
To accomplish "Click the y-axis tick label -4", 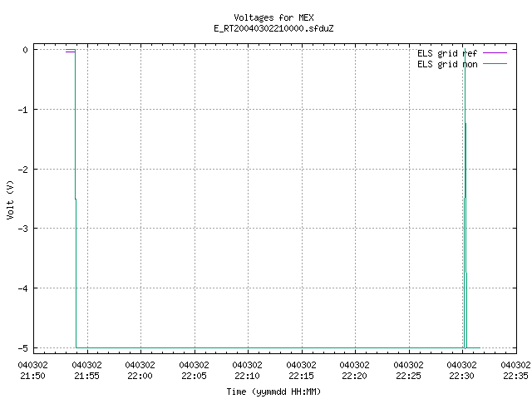I will [22, 288].
